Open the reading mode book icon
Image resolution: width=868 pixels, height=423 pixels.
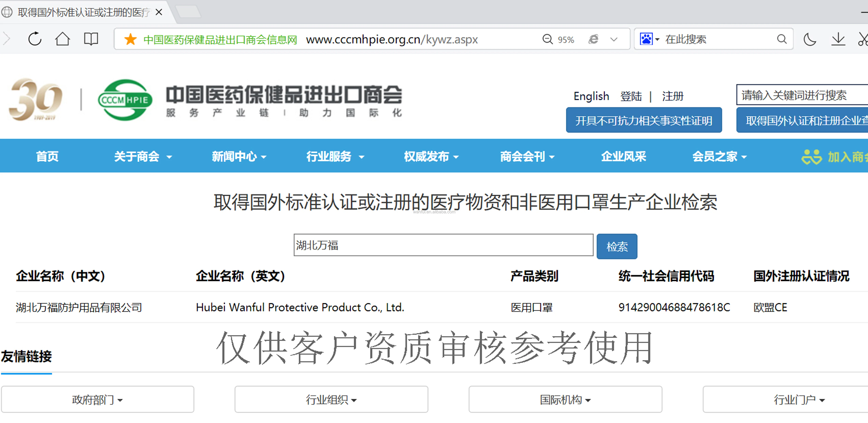pos(91,39)
